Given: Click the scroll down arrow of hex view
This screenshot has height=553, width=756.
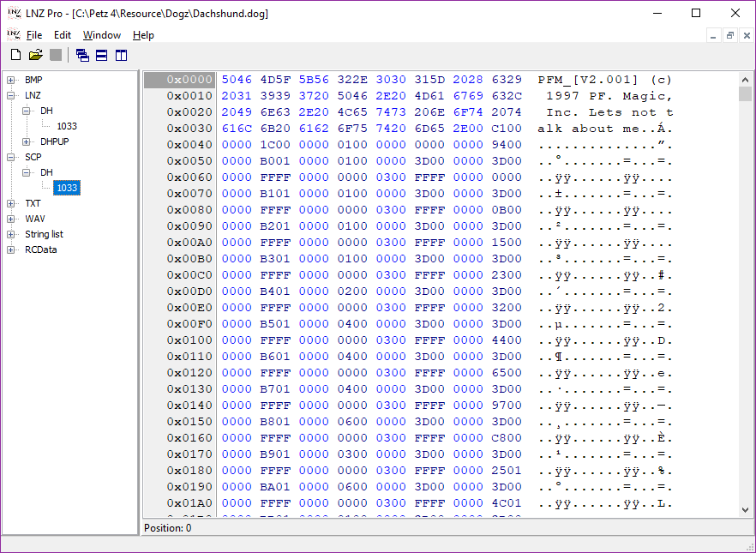Looking at the screenshot, I should [x=745, y=510].
